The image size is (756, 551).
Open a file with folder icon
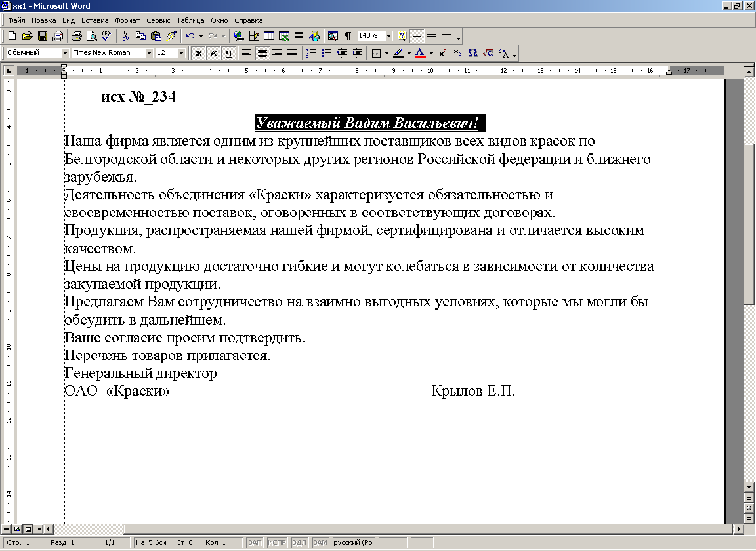coord(27,35)
